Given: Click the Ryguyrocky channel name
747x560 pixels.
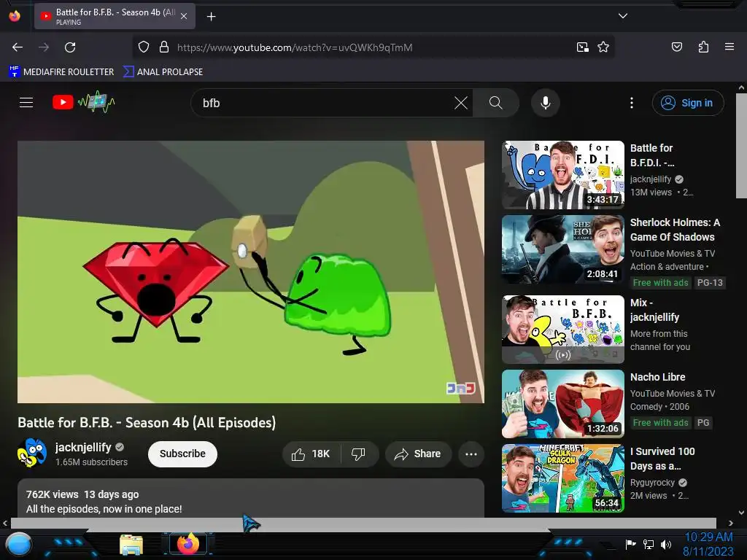Looking at the screenshot, I should click(x=652, y=483).
